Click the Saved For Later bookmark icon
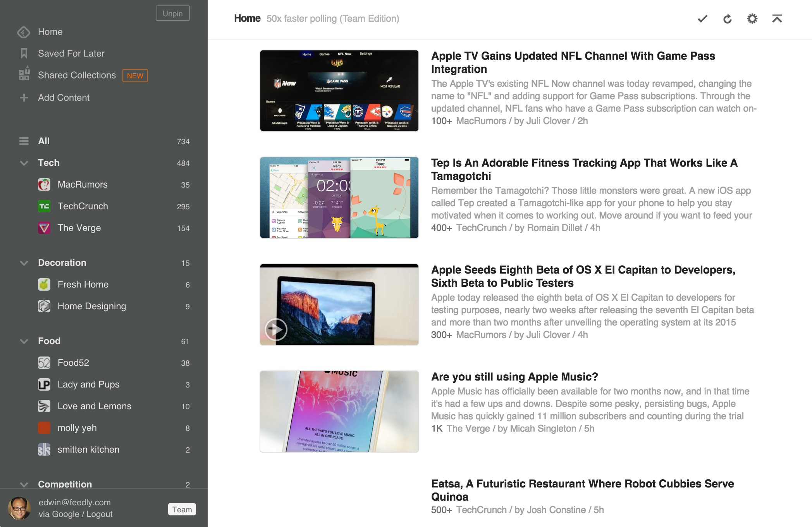Viewport: 812px width, 527px height. (x=24, y=53)
